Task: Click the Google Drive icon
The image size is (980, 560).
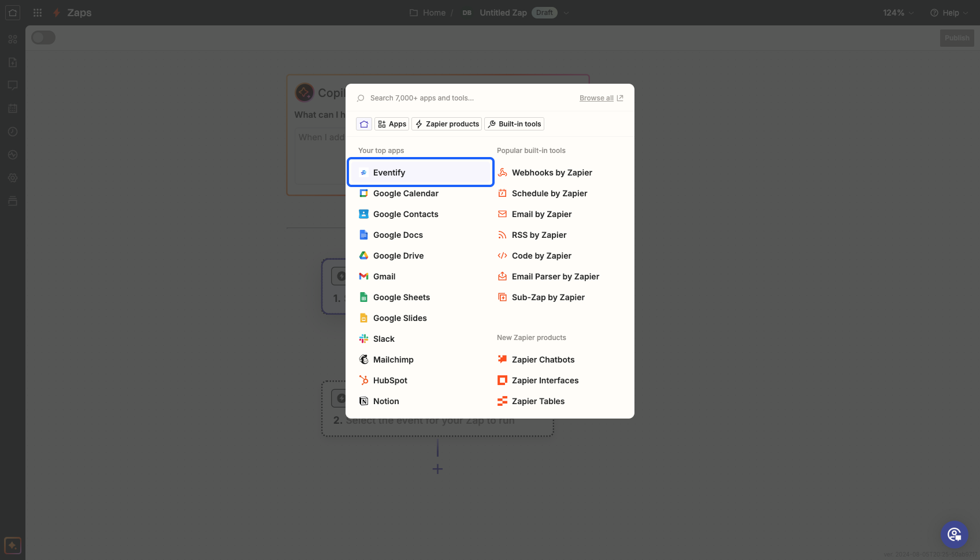Action: (363, 256)
